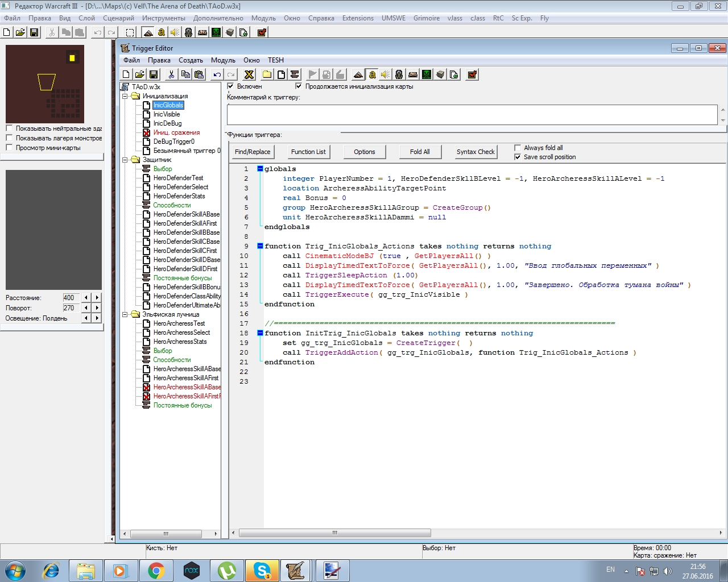The height and width of the screenshot is (582, 728).
Task: Click Paste icon in Trigger Editor toolbar
Action: (x=199, y=74)
